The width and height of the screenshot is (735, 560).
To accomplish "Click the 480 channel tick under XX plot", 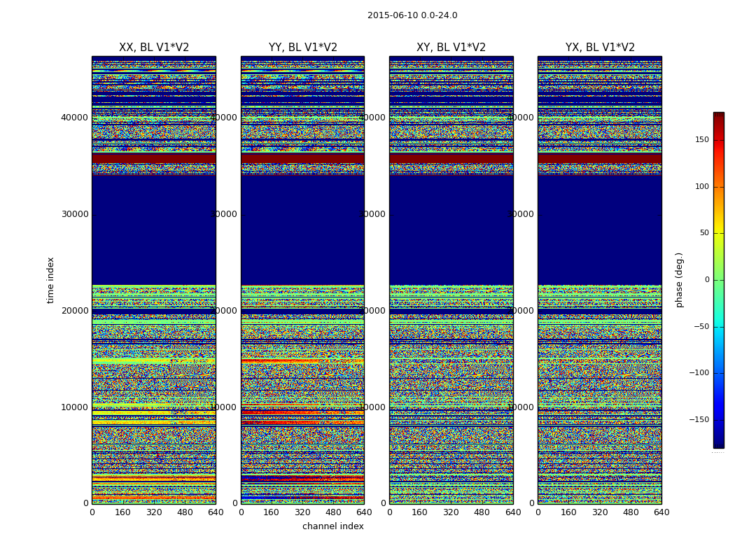I will (185, 512).
